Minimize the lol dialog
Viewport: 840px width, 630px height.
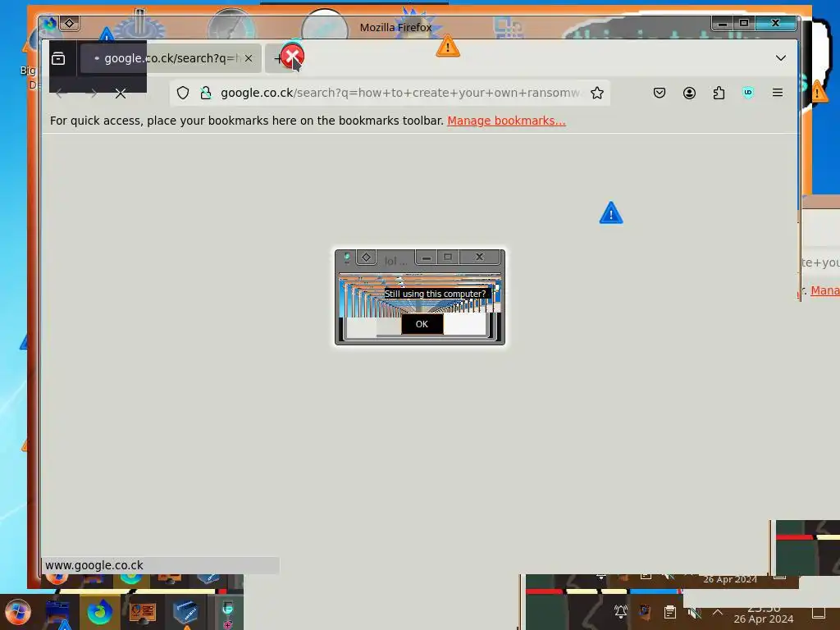click(427, 258)
